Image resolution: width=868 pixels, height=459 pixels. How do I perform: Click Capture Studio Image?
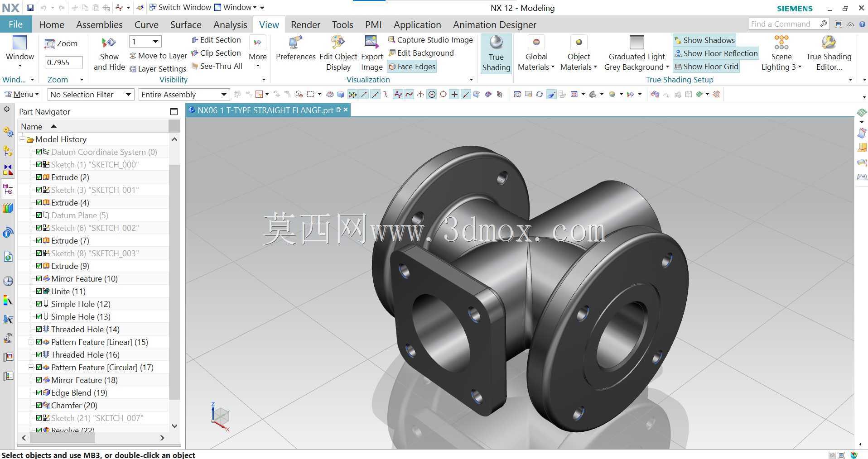(x=430, y=40)
